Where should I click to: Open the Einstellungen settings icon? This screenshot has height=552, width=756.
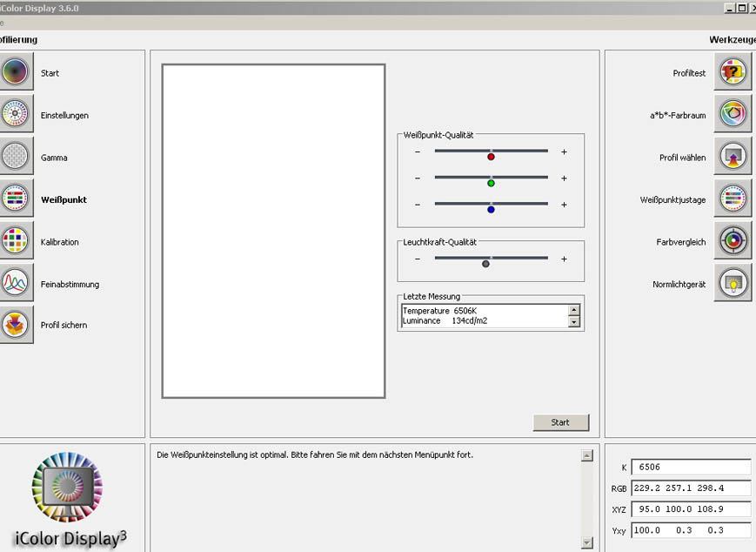click(x=16, y=115)
